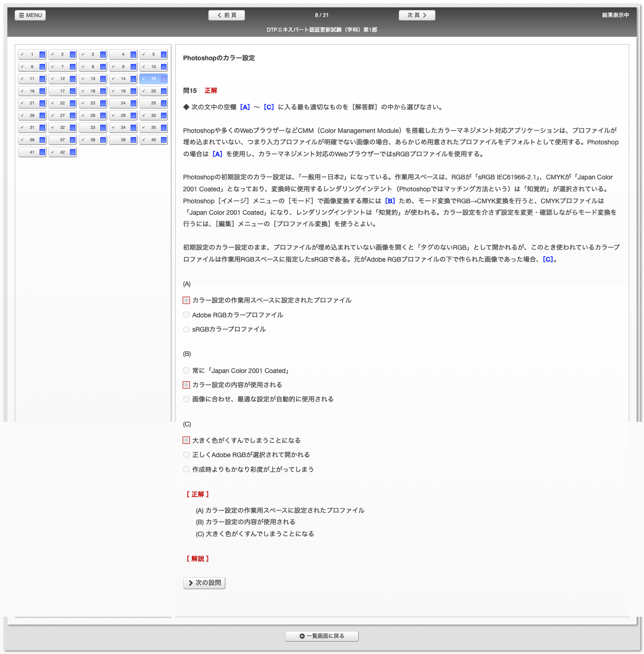Click the blue marker on question 33
Image resolution: width=644 pixels, height=654 pixels.
[x=103, y=128]
